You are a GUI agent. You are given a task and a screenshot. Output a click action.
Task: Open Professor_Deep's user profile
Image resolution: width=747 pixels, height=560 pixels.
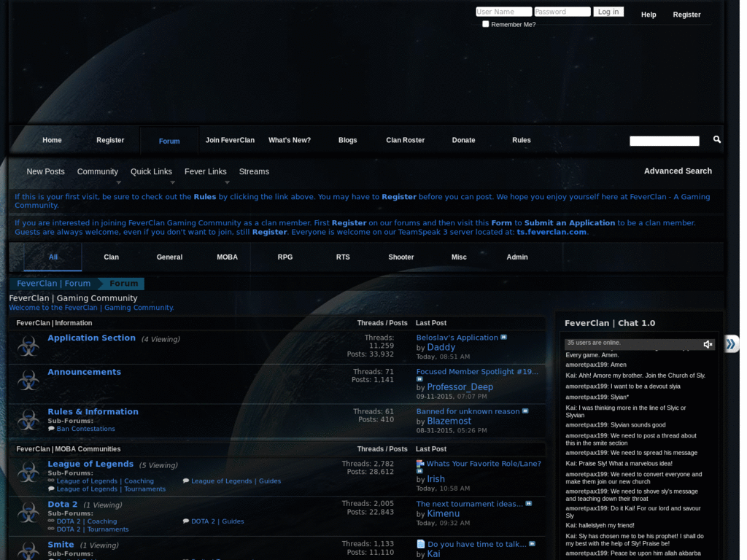[460, 387]
